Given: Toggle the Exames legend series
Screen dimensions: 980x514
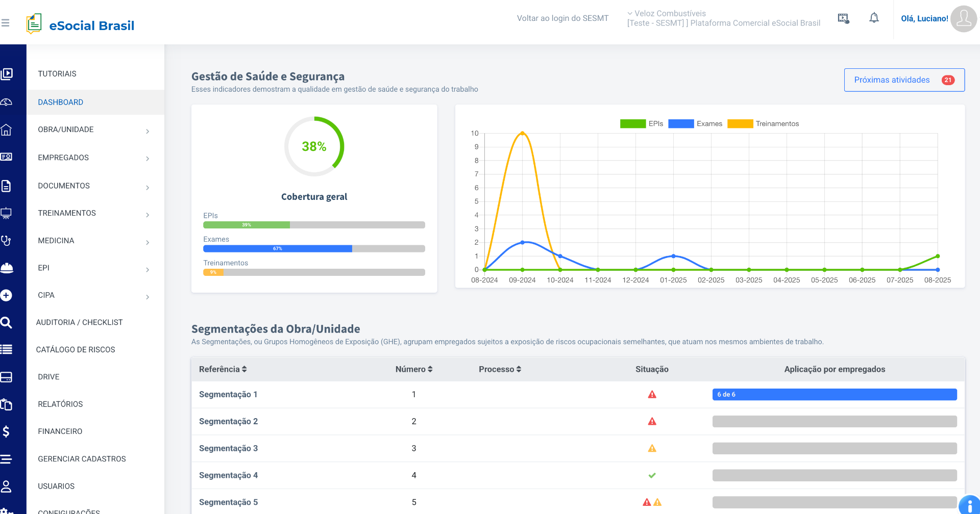Looking at the screenshot, I should click(695, 124).
